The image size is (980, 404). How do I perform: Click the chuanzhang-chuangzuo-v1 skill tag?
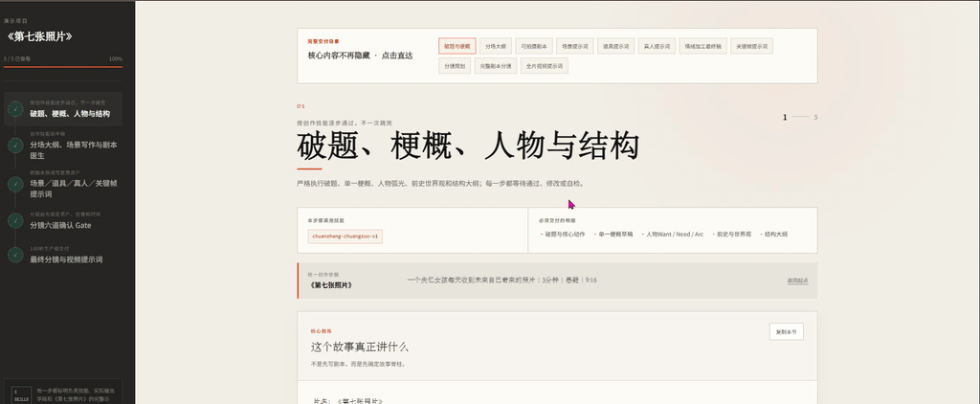(345, 236)
